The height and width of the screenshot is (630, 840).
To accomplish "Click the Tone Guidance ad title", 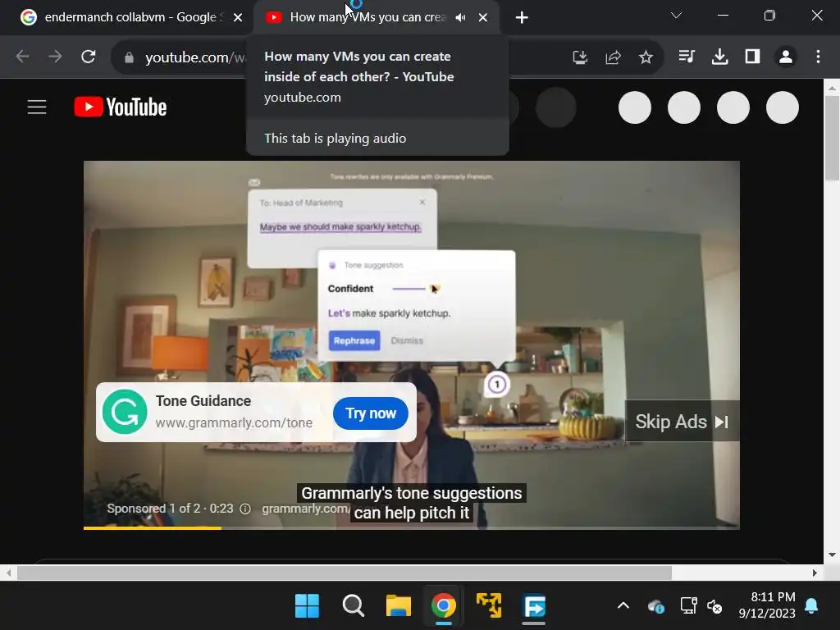I will point(203,400).
